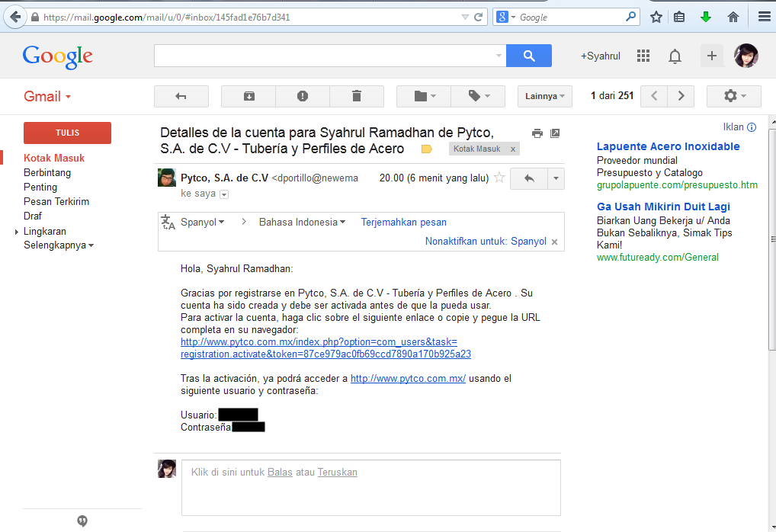Open the Gmail dropdown menu
This screenshot has height=532, width=776.
coord(47,96)
